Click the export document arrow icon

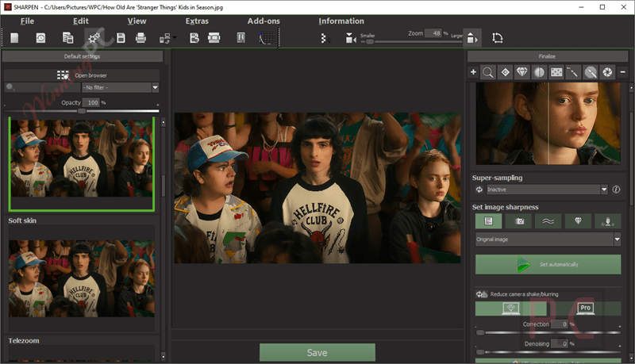[x=194, y=38]
